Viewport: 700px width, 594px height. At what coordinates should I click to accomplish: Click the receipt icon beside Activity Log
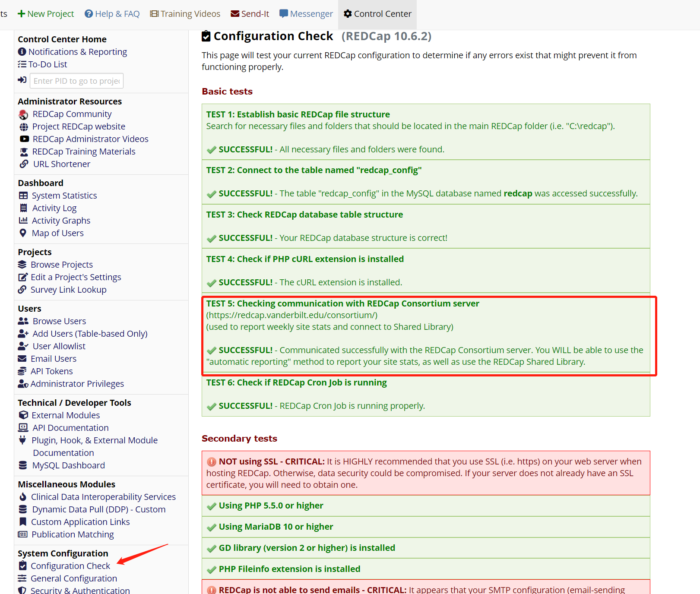click(x=23, y=208)
